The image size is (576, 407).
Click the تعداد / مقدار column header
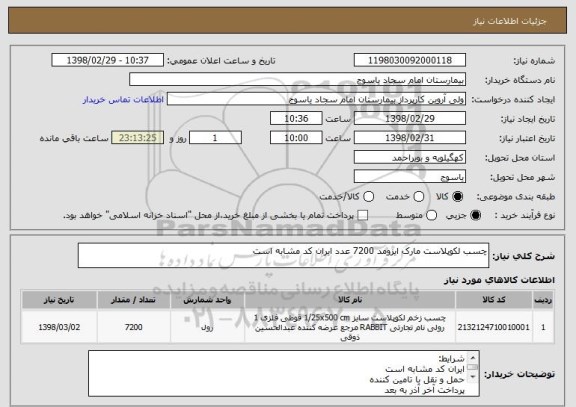pyautogui.click(x=133, y=300)
